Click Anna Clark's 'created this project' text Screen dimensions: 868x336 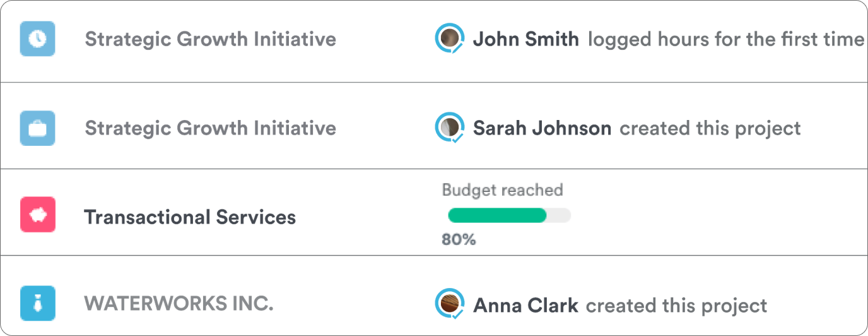tap(676, 306)
